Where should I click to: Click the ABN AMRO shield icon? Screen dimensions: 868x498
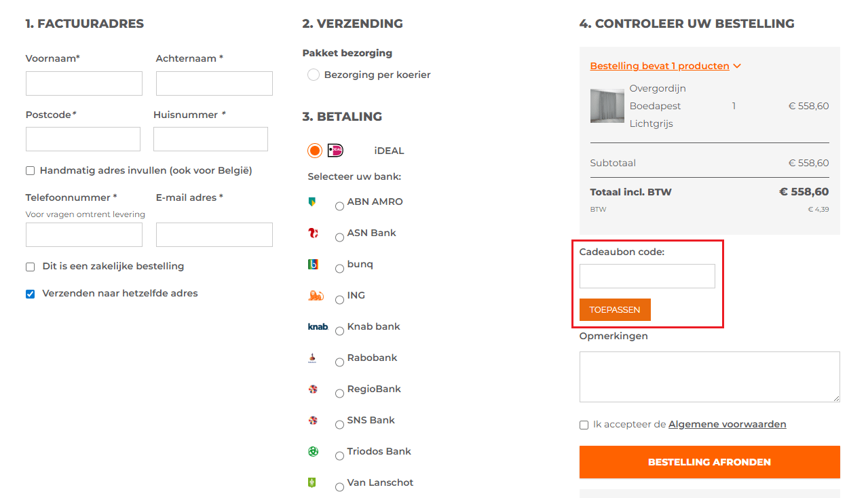click(x=314, y=202)
